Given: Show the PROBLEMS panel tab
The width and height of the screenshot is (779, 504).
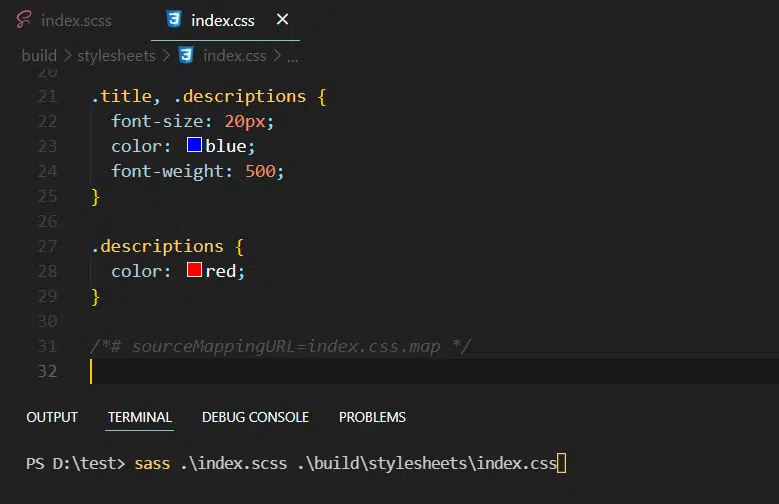Looking at the screenshot, I should pyautogui.click(x=372, y=417).
